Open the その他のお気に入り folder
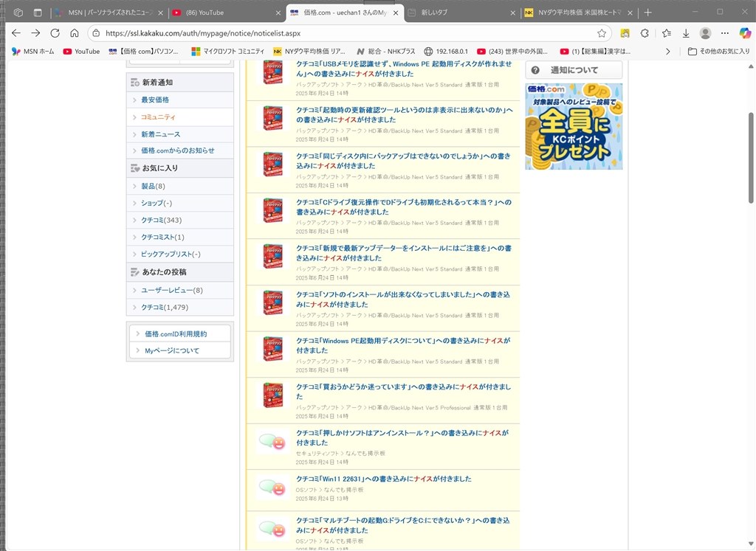Image resolution: width=756 pixels, height=551 pixels. [718, 51]
